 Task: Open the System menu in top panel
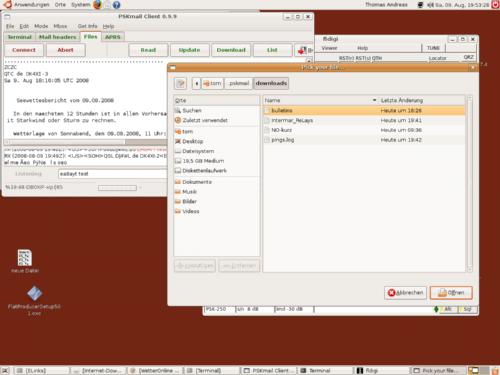(81, 5)
